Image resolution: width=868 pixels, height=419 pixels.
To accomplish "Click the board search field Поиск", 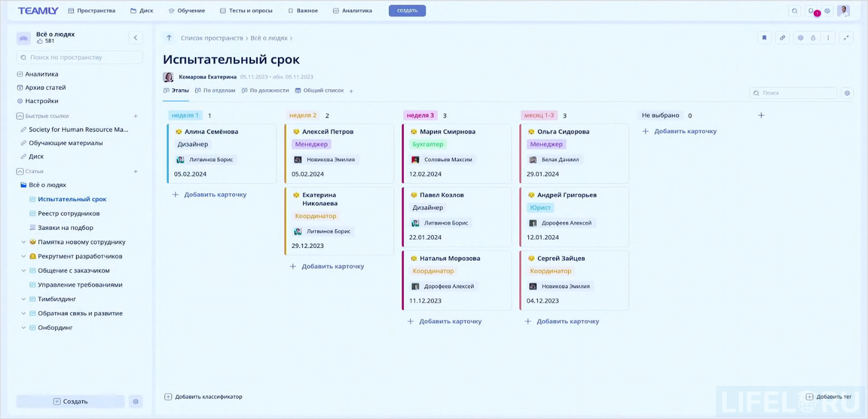I will tap(793, 93).
